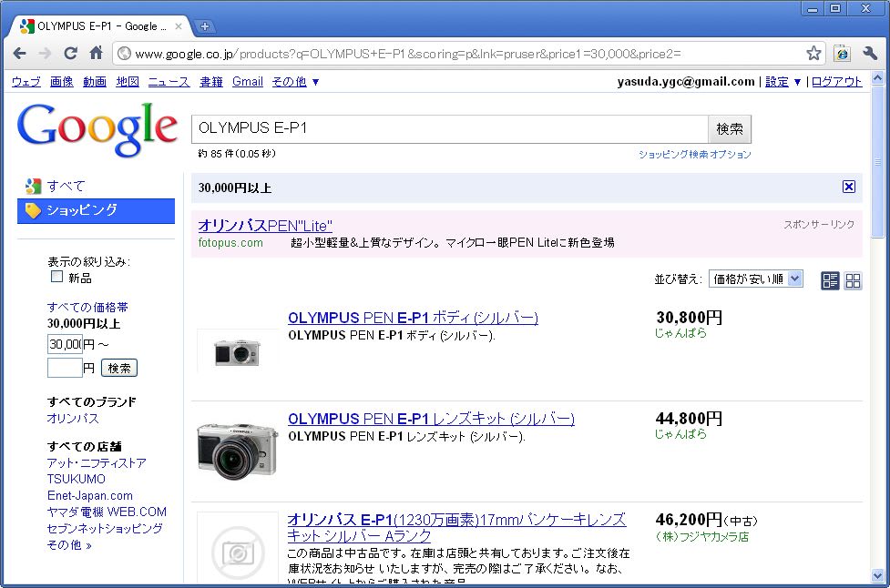
Task: Enable the 新品 checkbox filter
Action: [57, 277]
